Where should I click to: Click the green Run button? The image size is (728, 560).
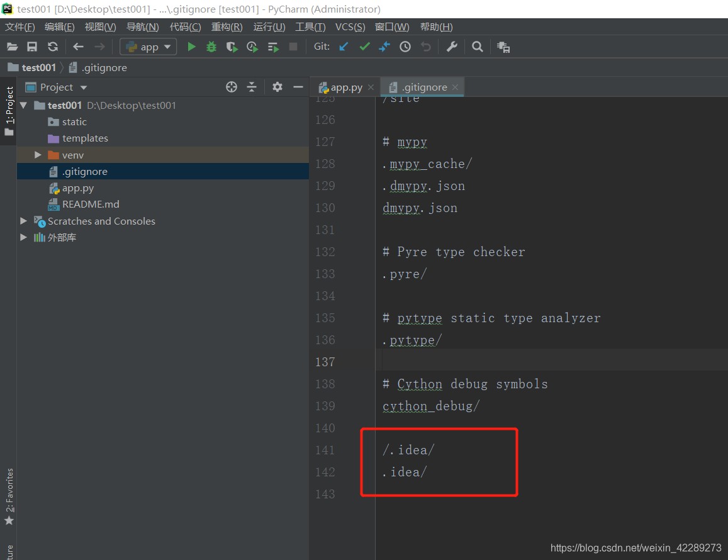click(191, 47)
